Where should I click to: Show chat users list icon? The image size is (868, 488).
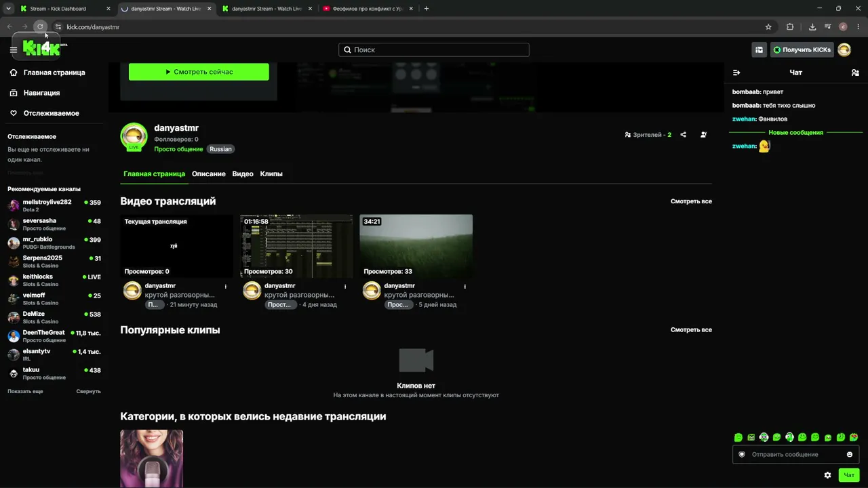point(855,73)
